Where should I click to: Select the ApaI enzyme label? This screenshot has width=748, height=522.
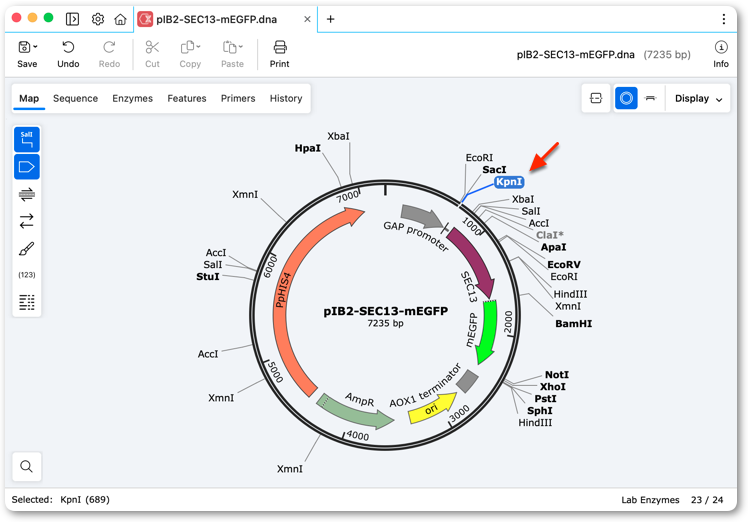tap(553, 247)
